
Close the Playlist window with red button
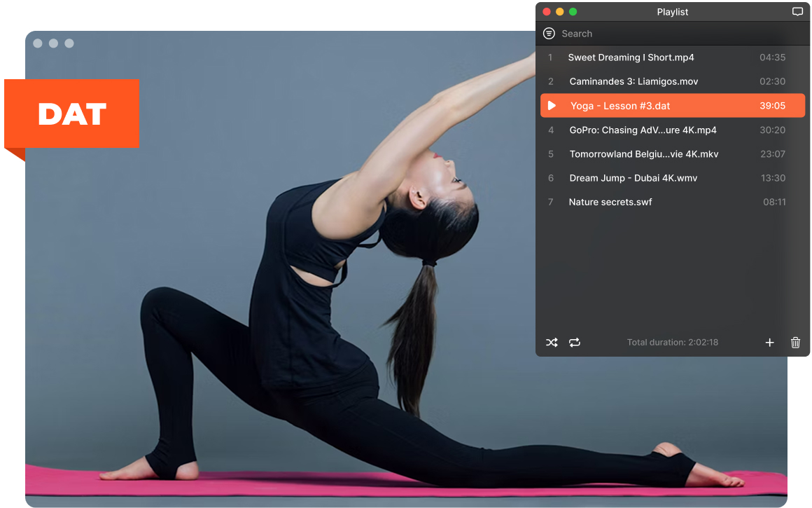[x=546, y=11]
